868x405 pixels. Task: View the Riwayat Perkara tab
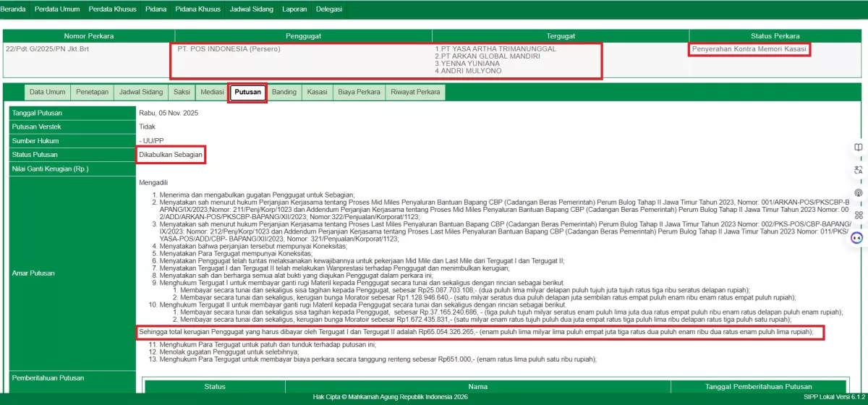414,93
